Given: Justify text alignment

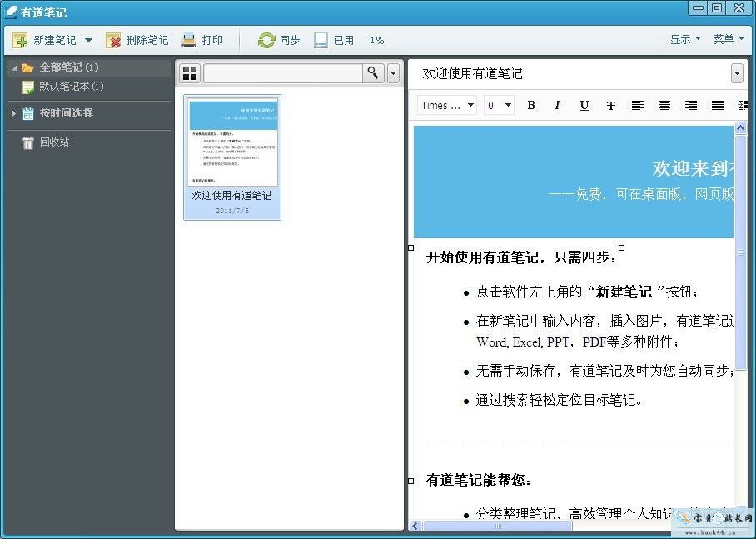Looking at the screenshot, I should click(718, 105).
